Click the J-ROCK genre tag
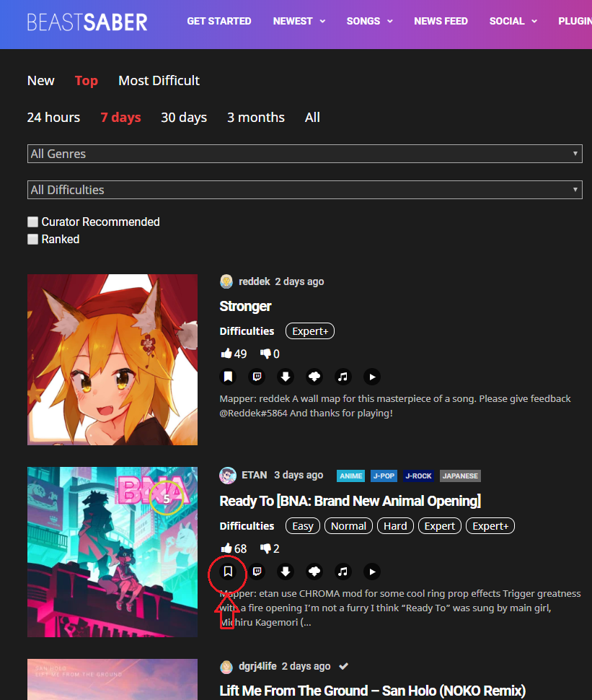 (418, 476)
